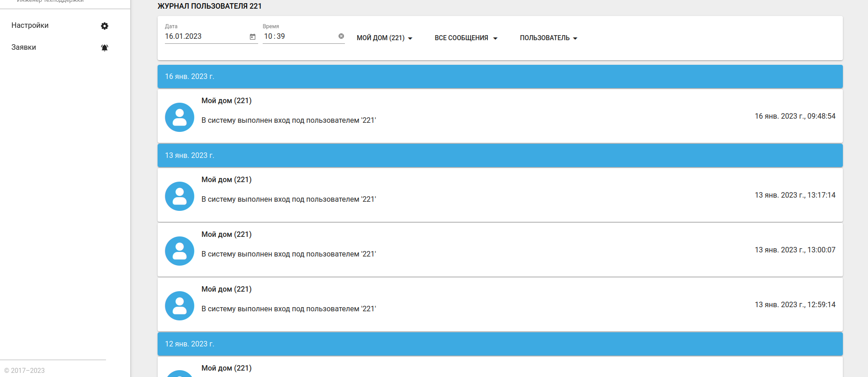Click Мой дом (221) title in 13:00:07 entry
The width and height of the screenshot is (868, 377).
(227, 235)
